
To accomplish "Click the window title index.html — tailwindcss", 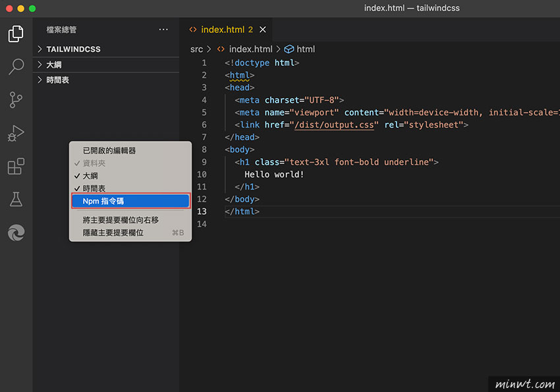I will coord(412,8).
